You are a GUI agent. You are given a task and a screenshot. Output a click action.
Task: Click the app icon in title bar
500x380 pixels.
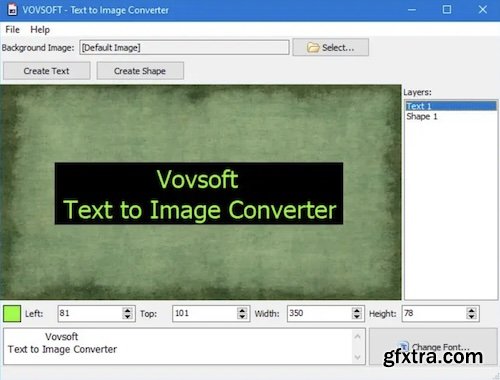[x=12, y=10]
